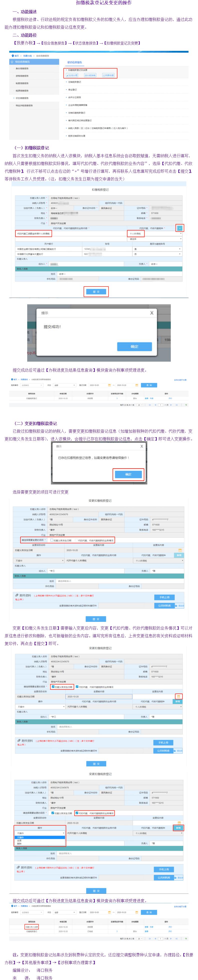
Task: Untick the red-outlined checked 扣缴义务发生日期 checkbox
Action: [53, 687]
